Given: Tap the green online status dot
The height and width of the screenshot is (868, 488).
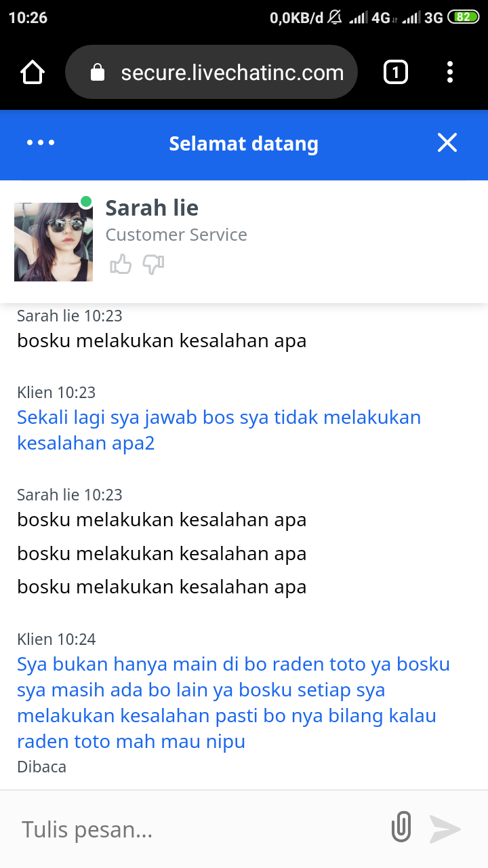Looking at the screenshot, I should [86, 201].
